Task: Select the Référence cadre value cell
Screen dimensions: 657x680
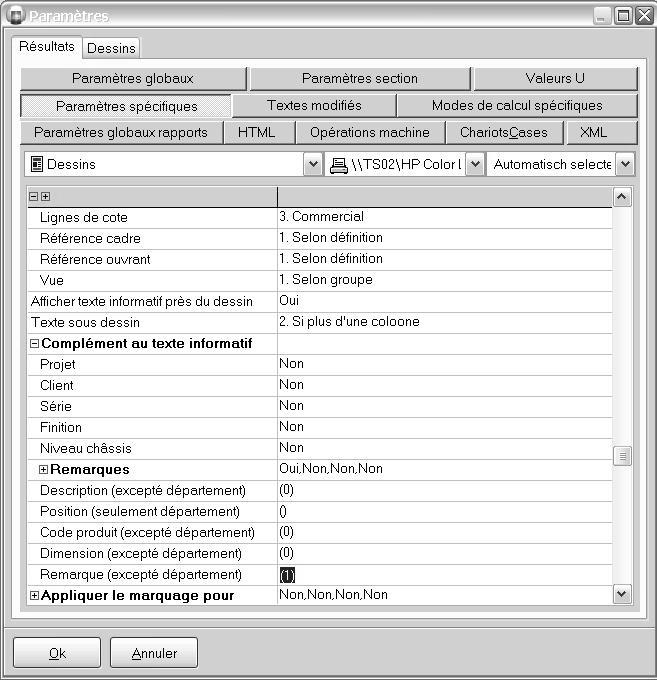Action: pyautogui.click(x=445, y=238)
